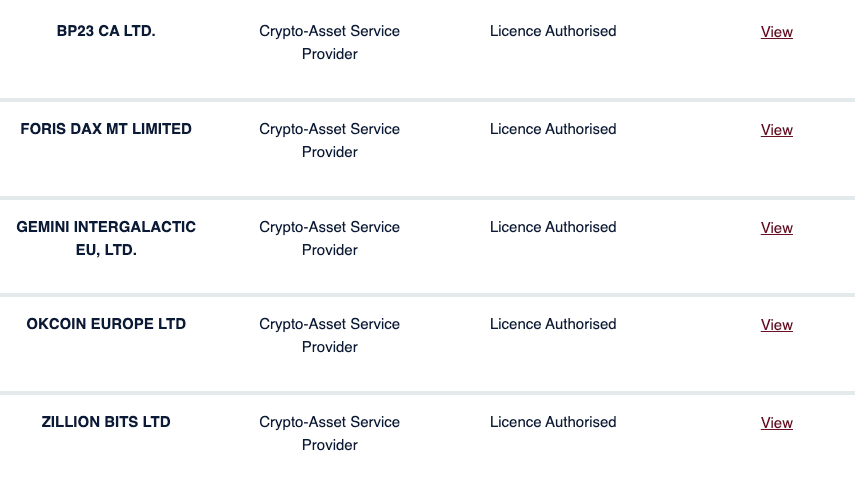Image resolution: width=855 pixels, height=477 pixels.
Task: Click Licence Authorised status for ZILLION BITS
Action: pos(553,422)
